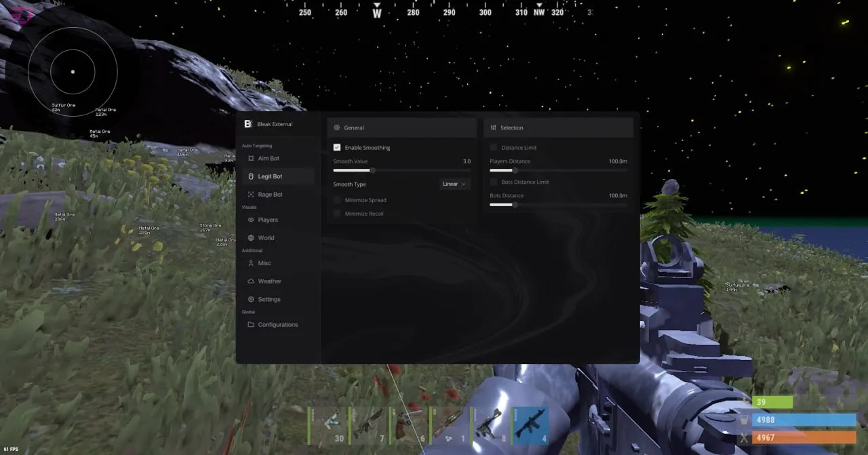Click the green health bar showing 39
The height and width of the screenshot is (455, 868).
(x=772, y=402)
